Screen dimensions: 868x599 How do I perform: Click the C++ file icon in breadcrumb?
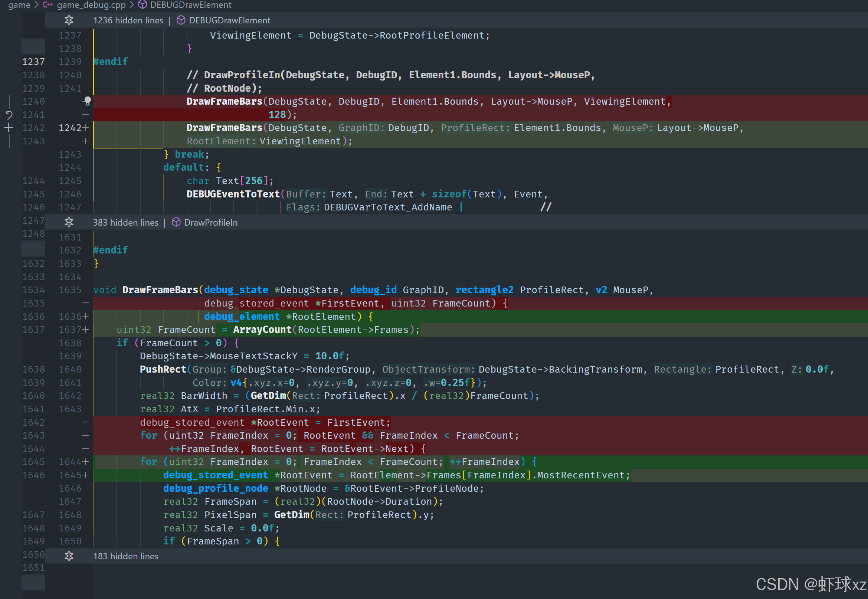[x=47, y=5]
